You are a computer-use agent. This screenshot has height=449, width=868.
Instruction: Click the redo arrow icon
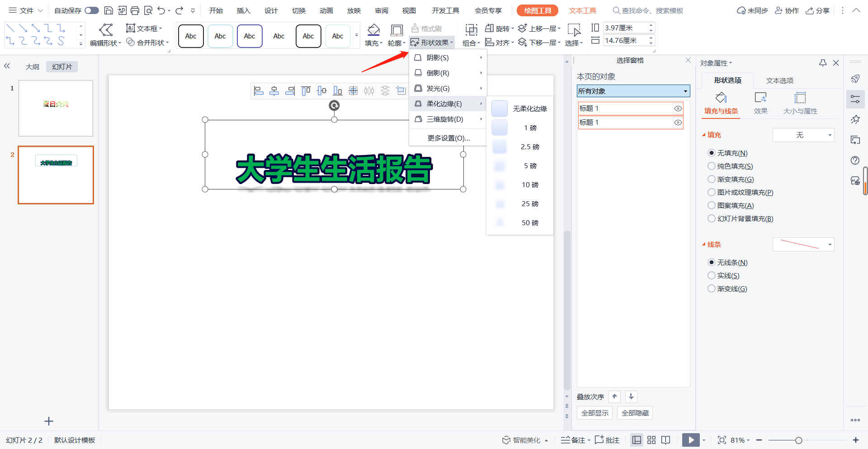click(179, 10)
